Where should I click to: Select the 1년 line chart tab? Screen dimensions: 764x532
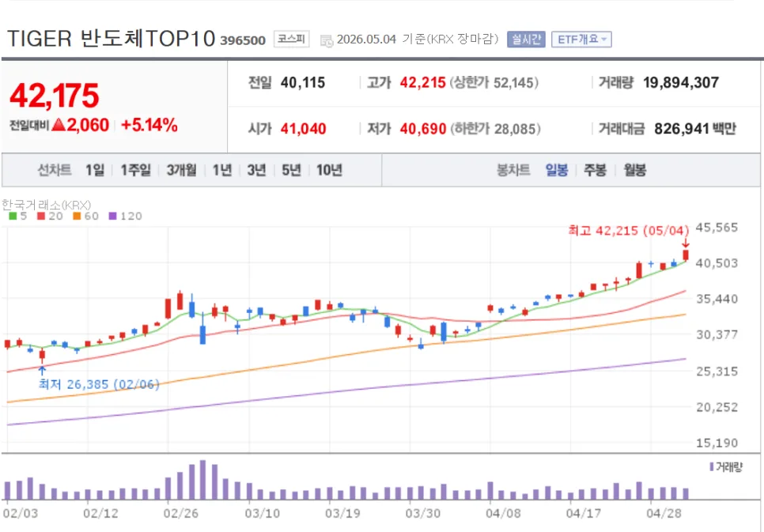click(221, 170)
